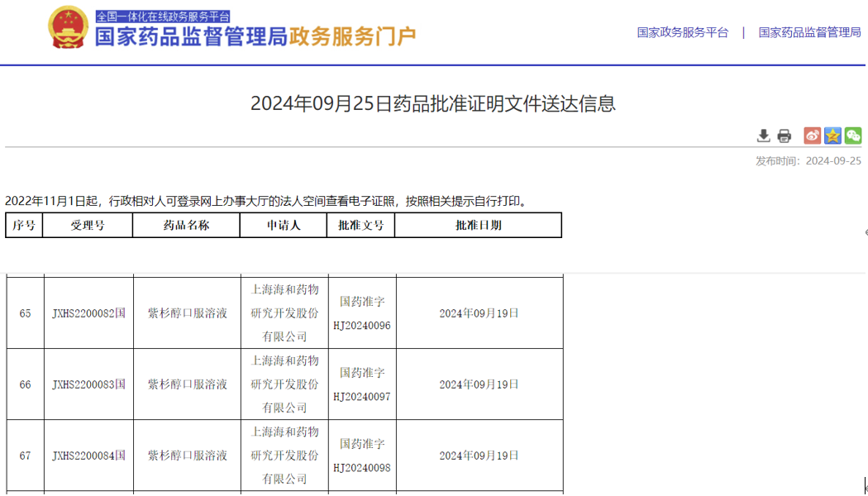Click the printer icon to print page
This screenshot has height=496, width=868.
(x=784, y=136)
